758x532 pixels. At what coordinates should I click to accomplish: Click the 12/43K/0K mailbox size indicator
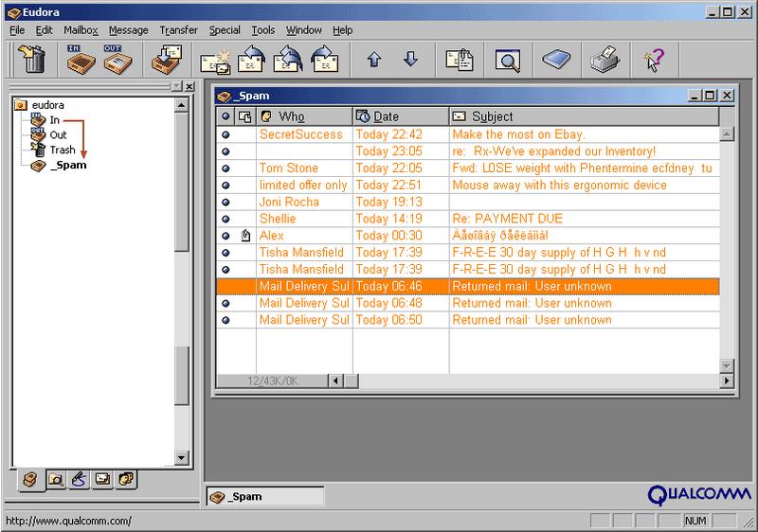pyautogui.click(x=273, y=381)
